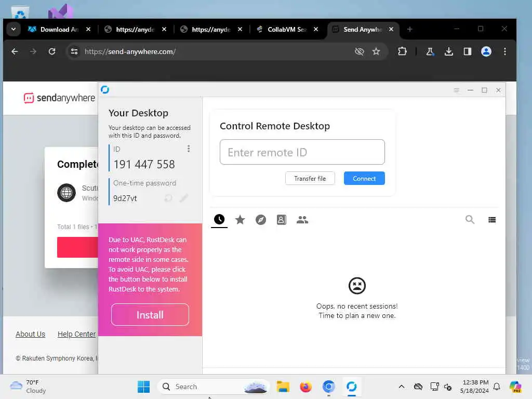Viewport: 532px width, 399px height.
Task: Open the browser tab search dropdown
Action: (x=14, y=29)
